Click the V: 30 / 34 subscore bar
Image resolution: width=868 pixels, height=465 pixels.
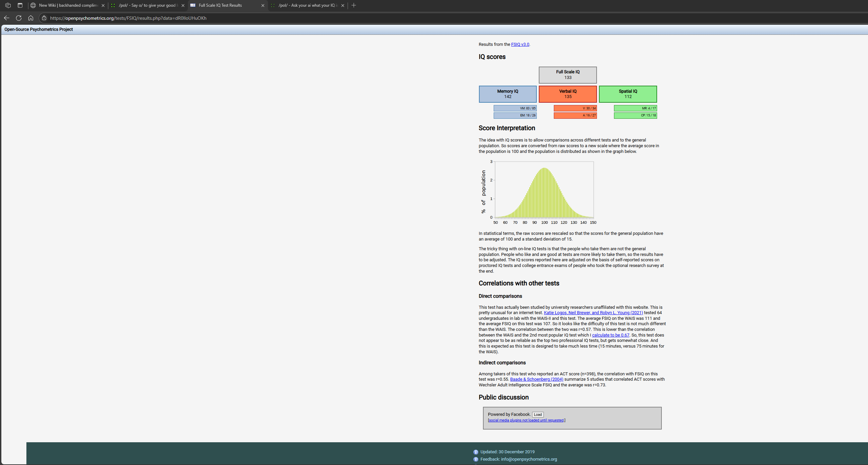[x=575, y=108]
